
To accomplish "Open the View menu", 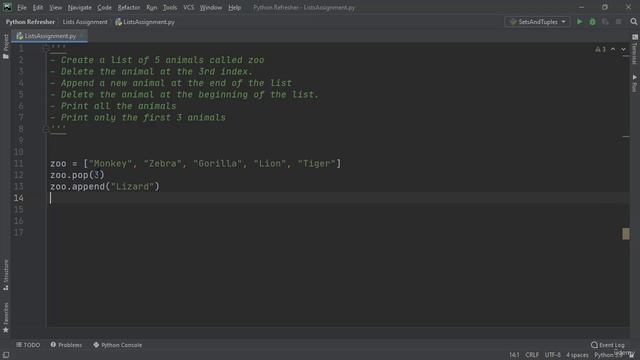I will (x=56, y=7).
